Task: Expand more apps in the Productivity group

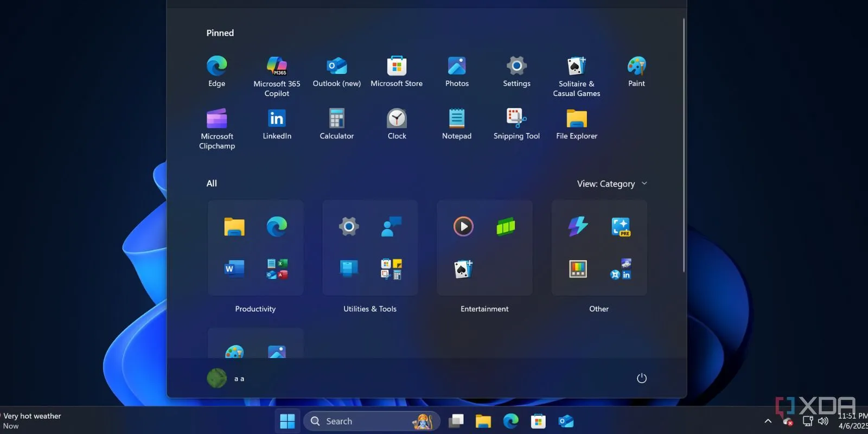Action: coord(277,269)
